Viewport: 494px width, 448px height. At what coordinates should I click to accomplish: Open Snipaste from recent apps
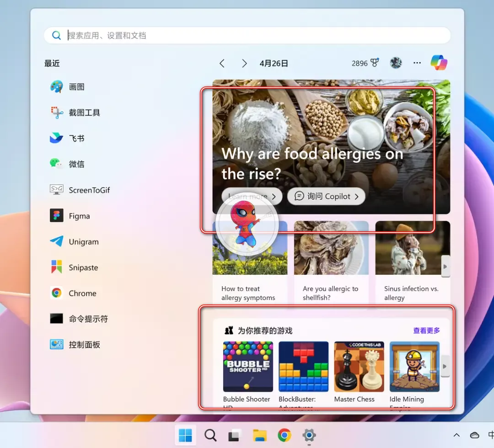coord(57,267)
